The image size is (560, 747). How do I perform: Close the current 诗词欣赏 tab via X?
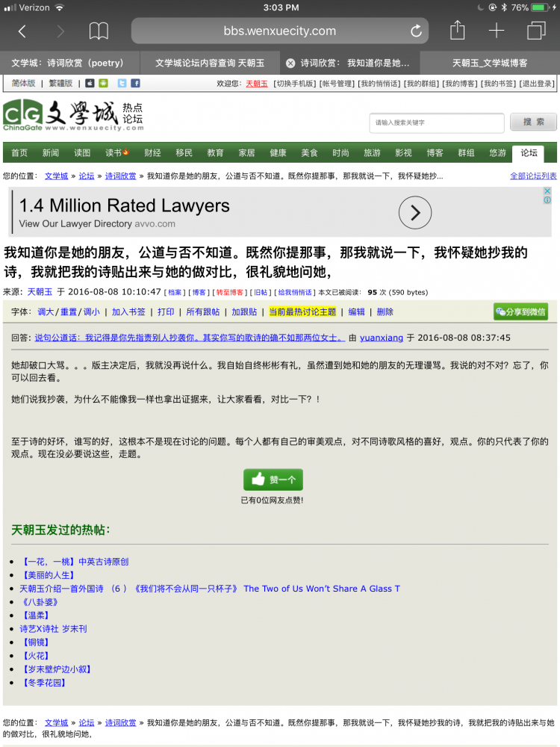pyautogui.click(x=290, y=63)
